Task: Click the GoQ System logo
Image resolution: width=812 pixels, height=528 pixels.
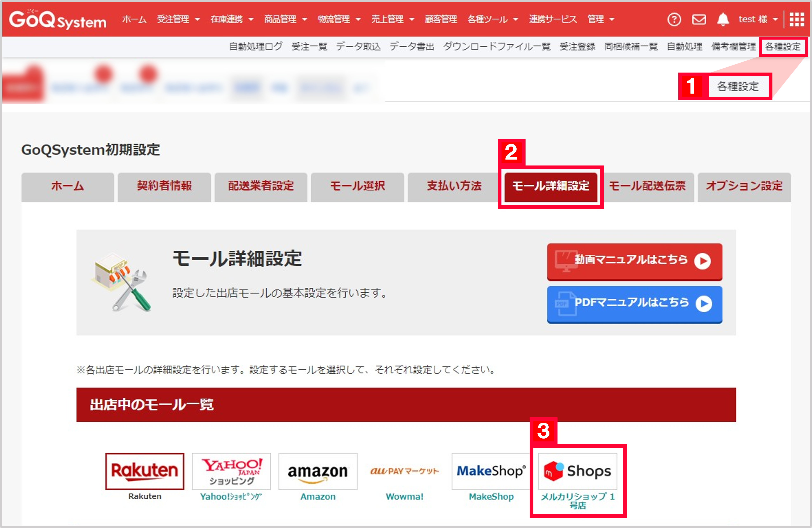Action: click(x=58, y=19)
